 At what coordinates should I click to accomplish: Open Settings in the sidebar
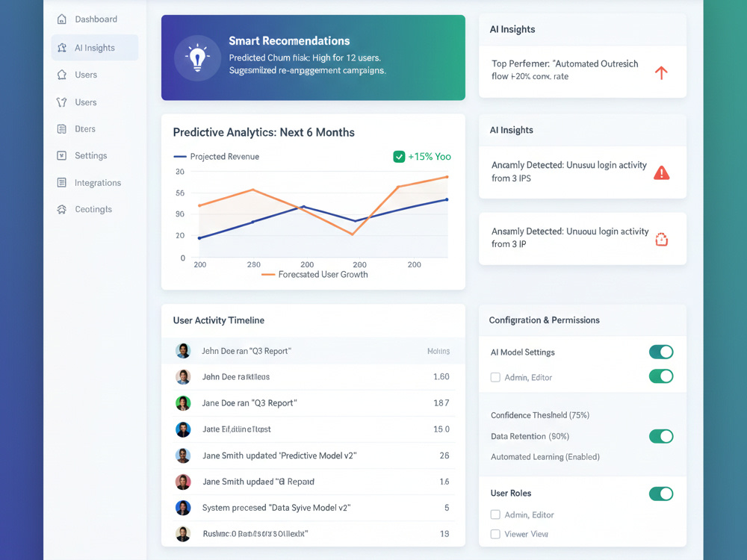click(95, 156)
